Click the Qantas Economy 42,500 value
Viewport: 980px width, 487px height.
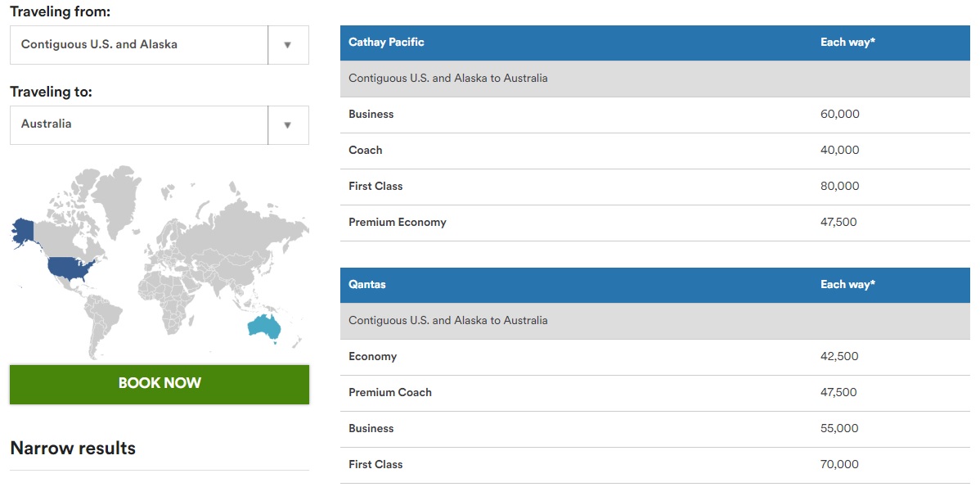[x=839, y=357]
